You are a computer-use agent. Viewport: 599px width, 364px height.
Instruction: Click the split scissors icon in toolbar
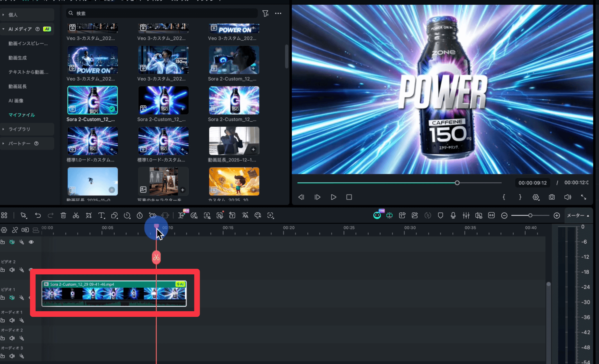tap(76, 215)
